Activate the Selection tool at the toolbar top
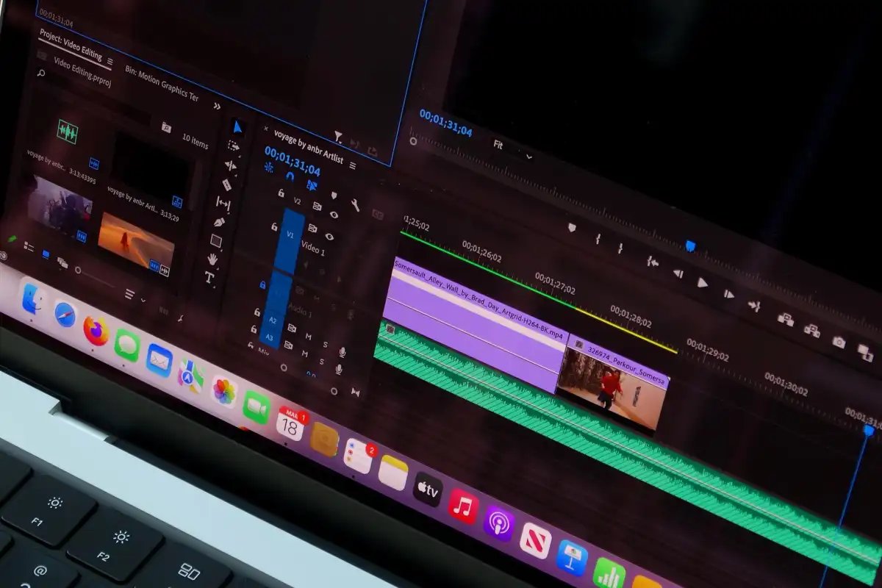Screen dimensions: 882x588 tap(237, 126)
